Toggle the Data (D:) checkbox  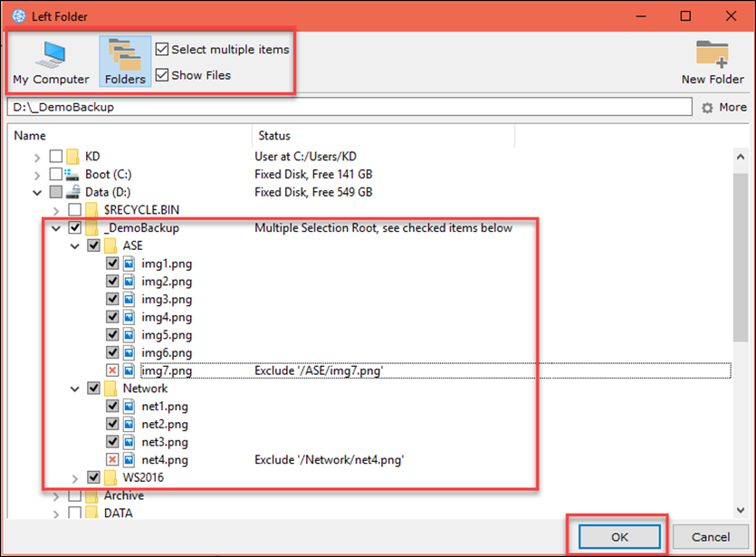tap(56, 192)
